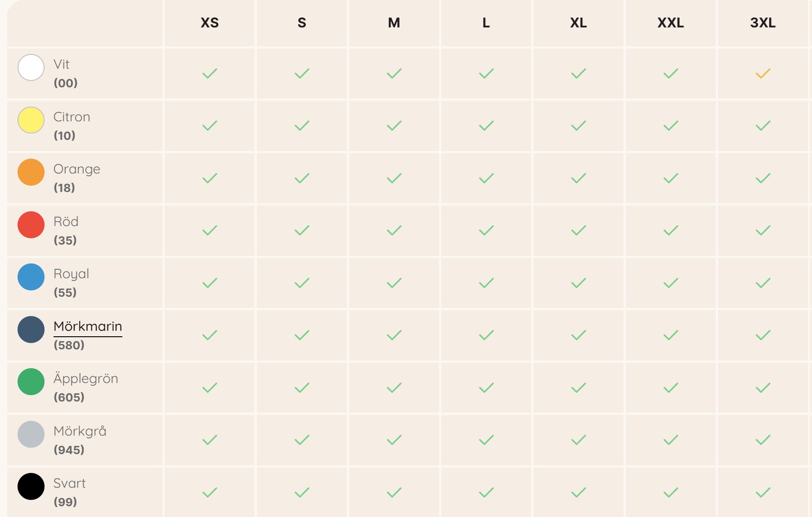Select the Citron size M checkmark
This screenshot has width=812, height=517.
click(x=394, y=125)
